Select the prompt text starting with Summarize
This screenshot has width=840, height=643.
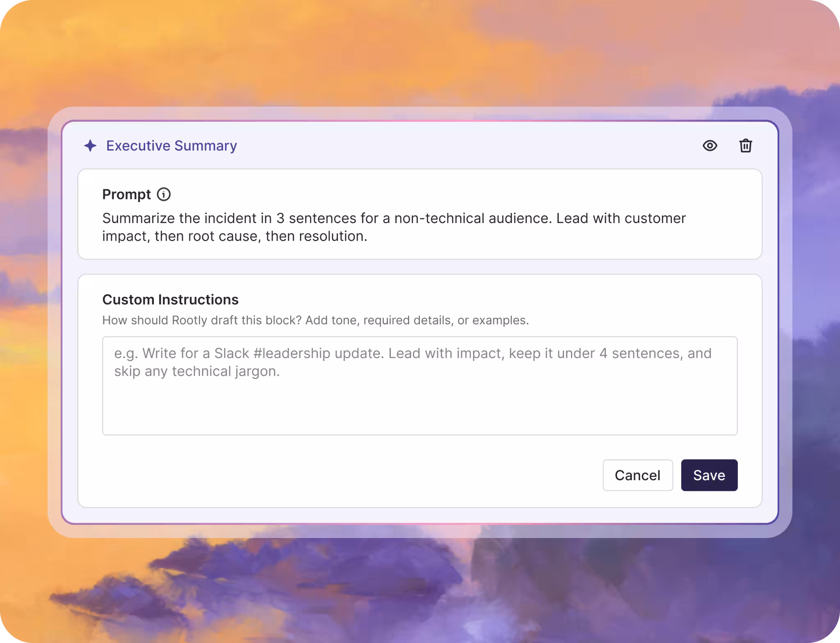(394, 227)
